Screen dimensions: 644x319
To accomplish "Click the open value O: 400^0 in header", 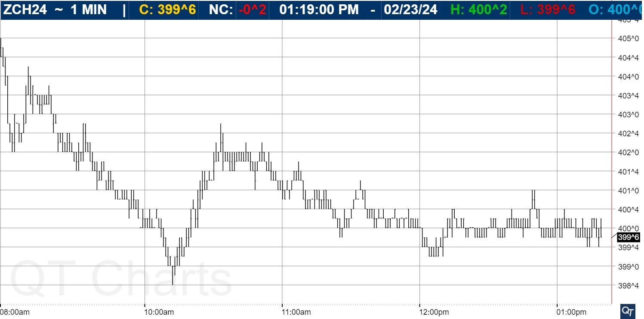I will point(616,10).
